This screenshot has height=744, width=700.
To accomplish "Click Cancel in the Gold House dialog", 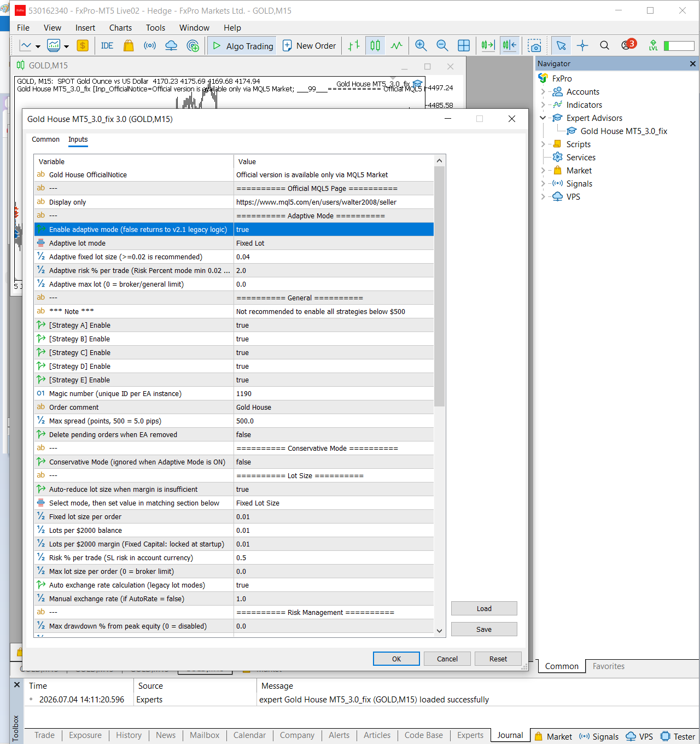I will (x=447, y=659).
